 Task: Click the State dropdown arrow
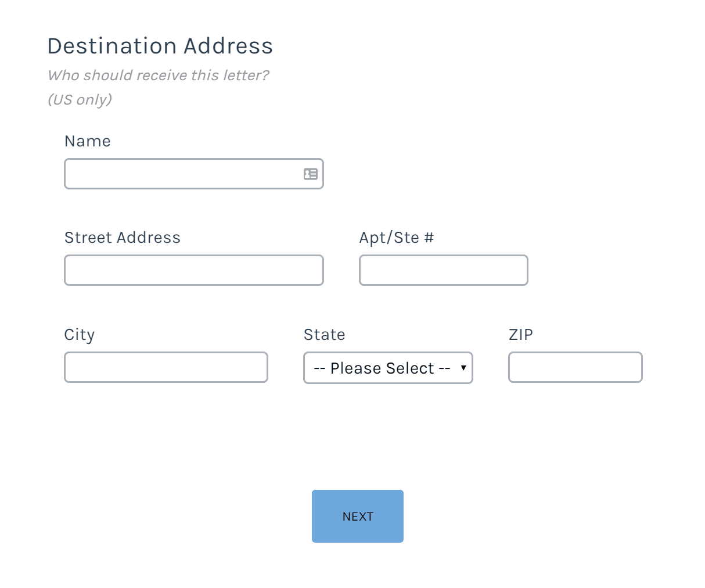click(x=463, y=368)
